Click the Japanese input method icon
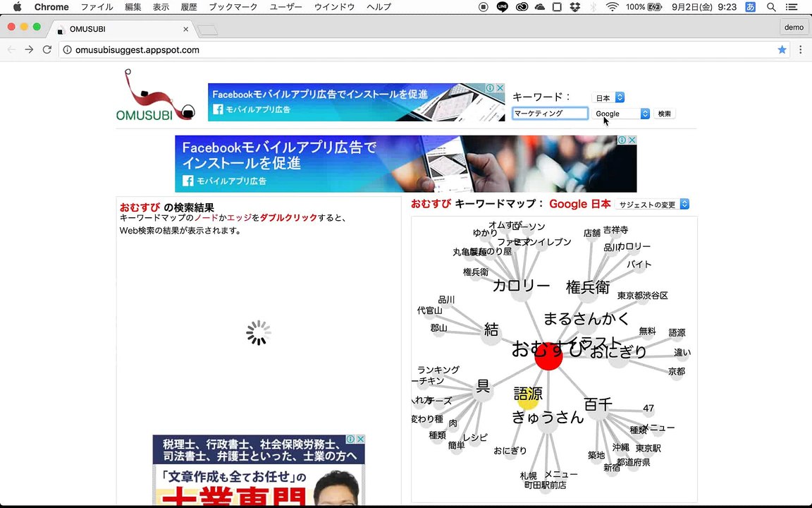Screen dimensions: 812x508 tap(750, 7)
